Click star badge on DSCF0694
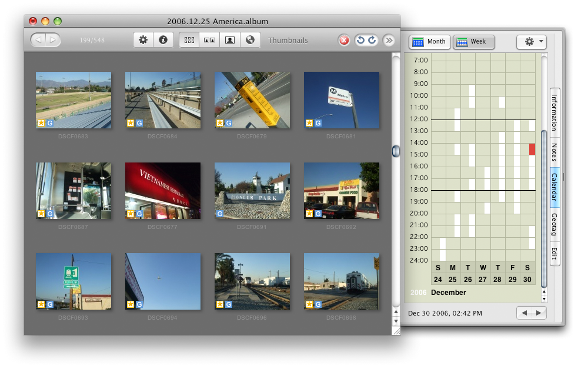Screen dimensions: 588x365 (x=130, y=304)
